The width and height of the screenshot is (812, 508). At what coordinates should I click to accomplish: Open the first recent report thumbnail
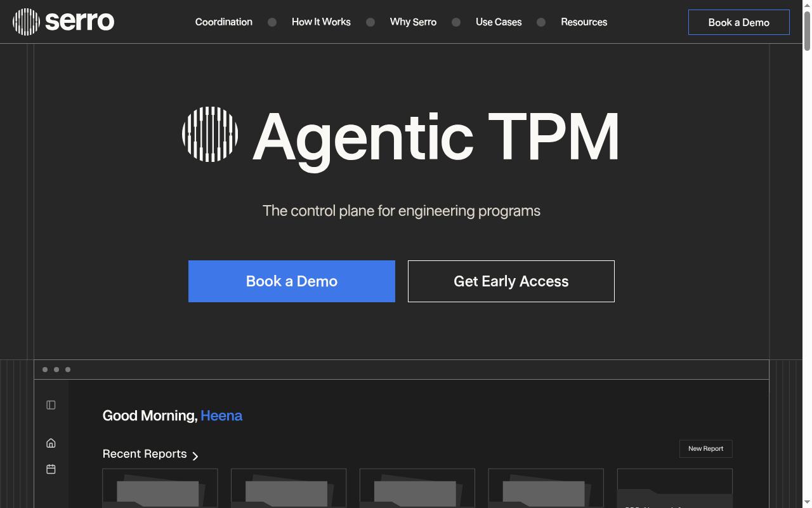pos(160,488)
